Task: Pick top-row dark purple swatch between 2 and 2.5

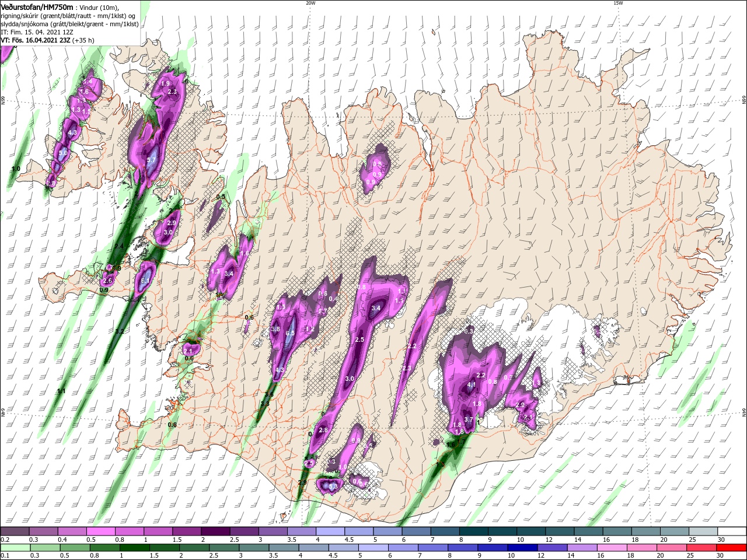Action: coord(215,531)
